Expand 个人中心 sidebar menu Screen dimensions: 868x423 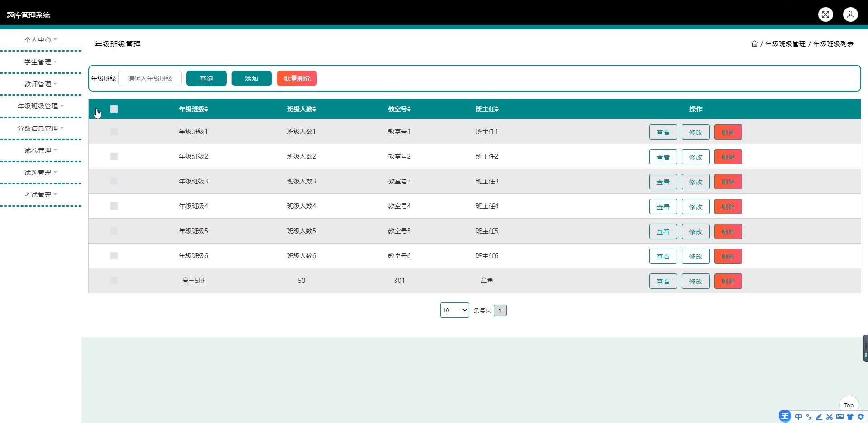click(x=41, y=40)
